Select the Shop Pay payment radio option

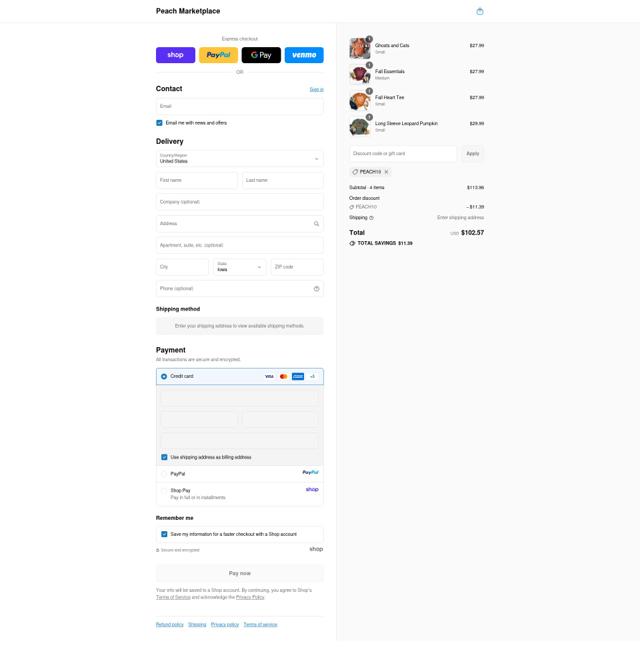pos(164,491)
